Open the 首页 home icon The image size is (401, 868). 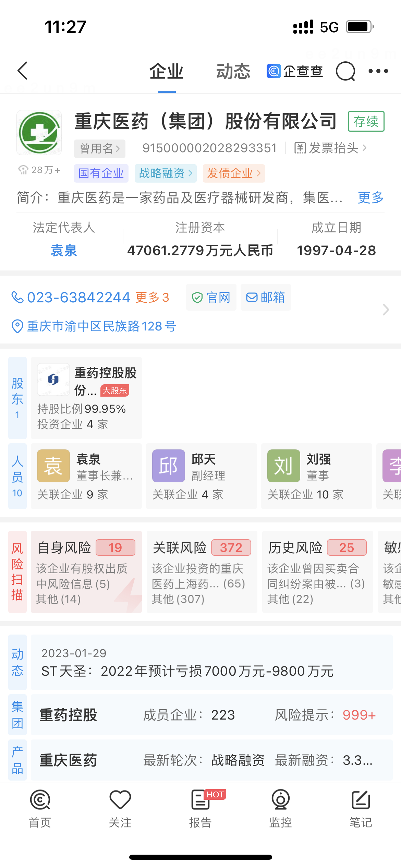point(40,800)
